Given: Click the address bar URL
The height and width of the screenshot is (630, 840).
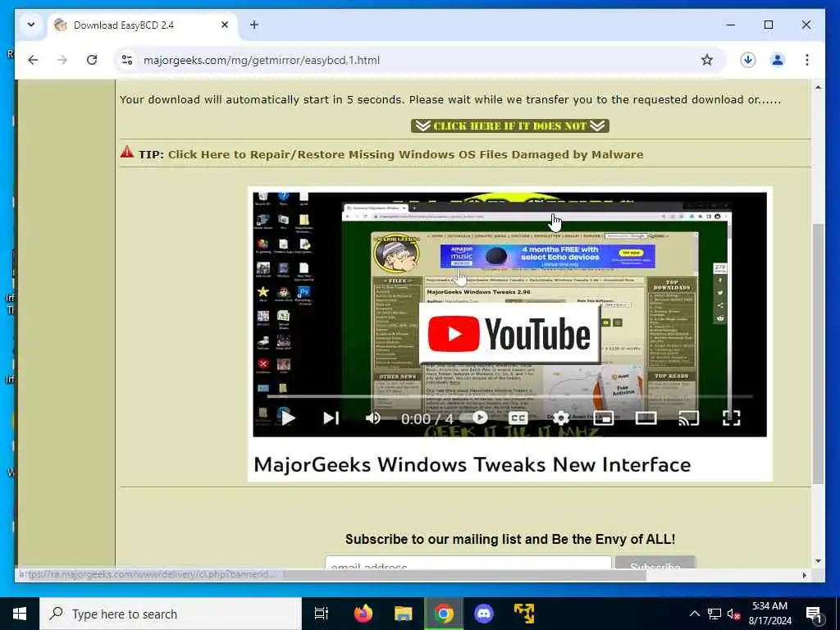Looking at the screenshot, I should tap(262, 60).
